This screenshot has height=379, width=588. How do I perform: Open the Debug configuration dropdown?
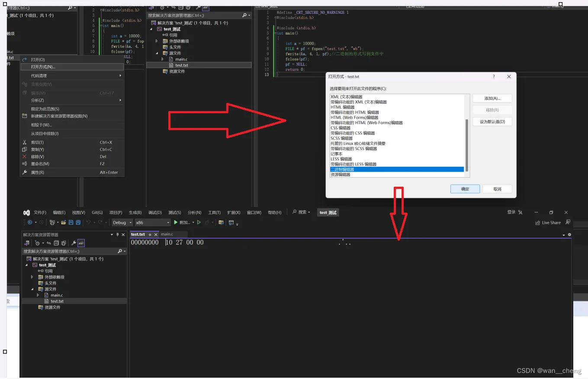tap(123, 223)
